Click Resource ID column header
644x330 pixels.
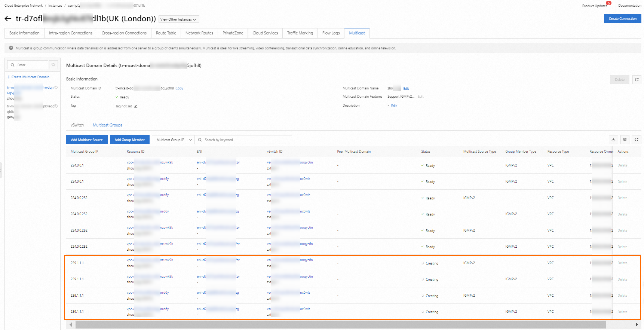coord(135,152)
